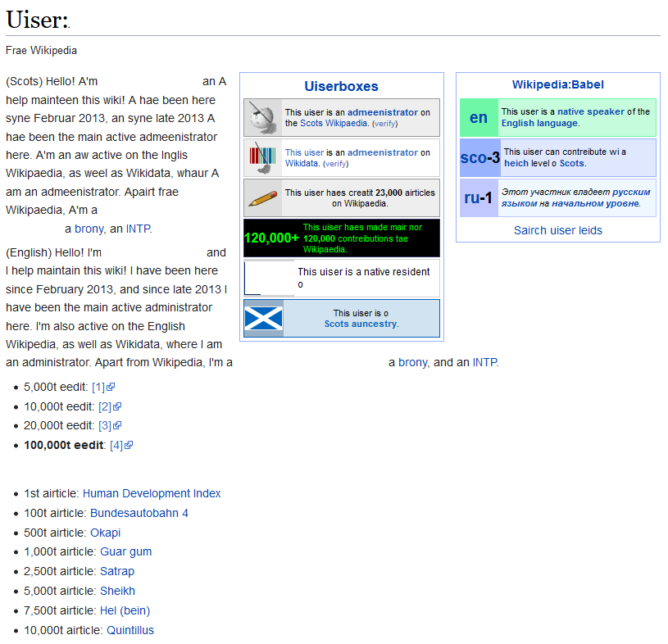Click the Wikidata barcode mop icon
The height and width of the screenshot is (644, 668).
click(262, 157)
